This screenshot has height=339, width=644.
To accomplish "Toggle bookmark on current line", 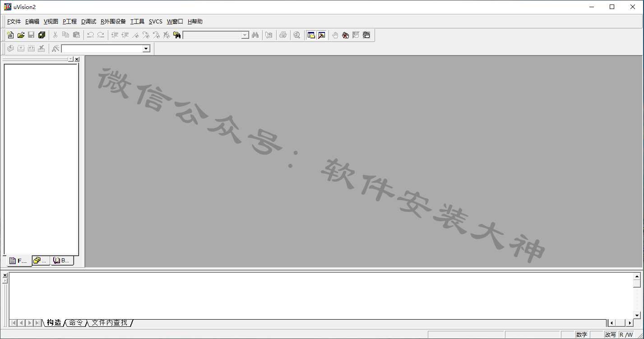I will click(x=135, y=35).
